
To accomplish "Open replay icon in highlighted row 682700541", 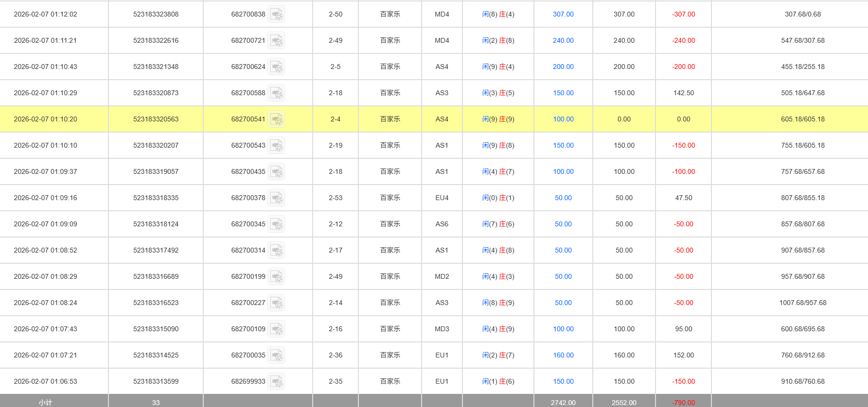I will (276, 119).
